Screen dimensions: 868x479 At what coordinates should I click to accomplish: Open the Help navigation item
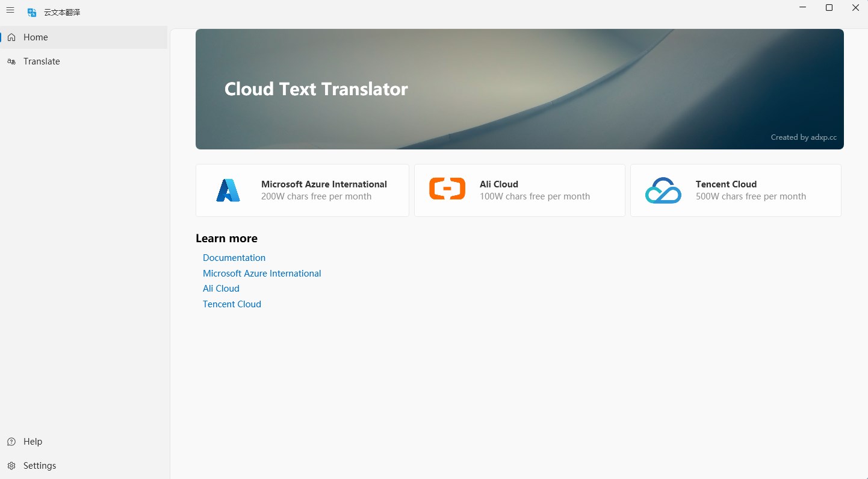coord(84,442)
